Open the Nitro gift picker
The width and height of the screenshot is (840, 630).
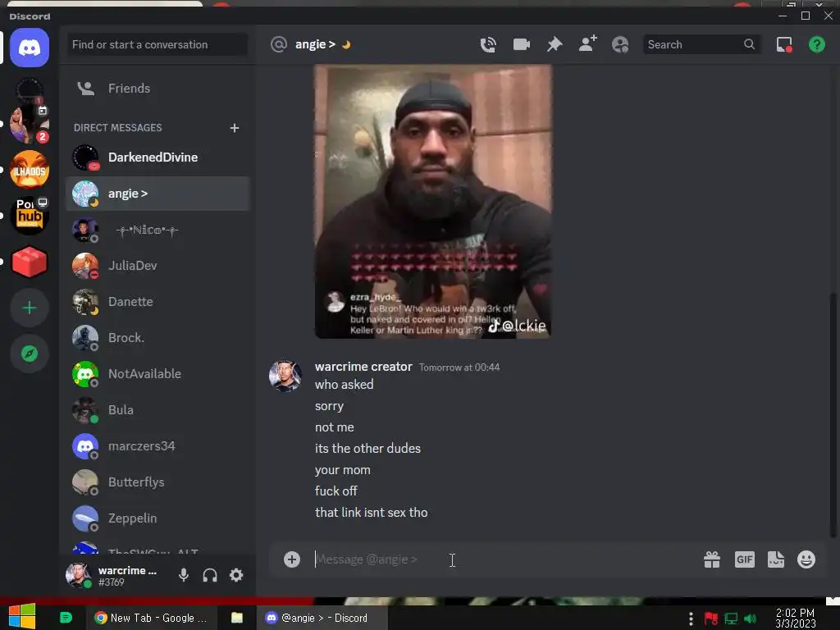click(x=712, y=559)
